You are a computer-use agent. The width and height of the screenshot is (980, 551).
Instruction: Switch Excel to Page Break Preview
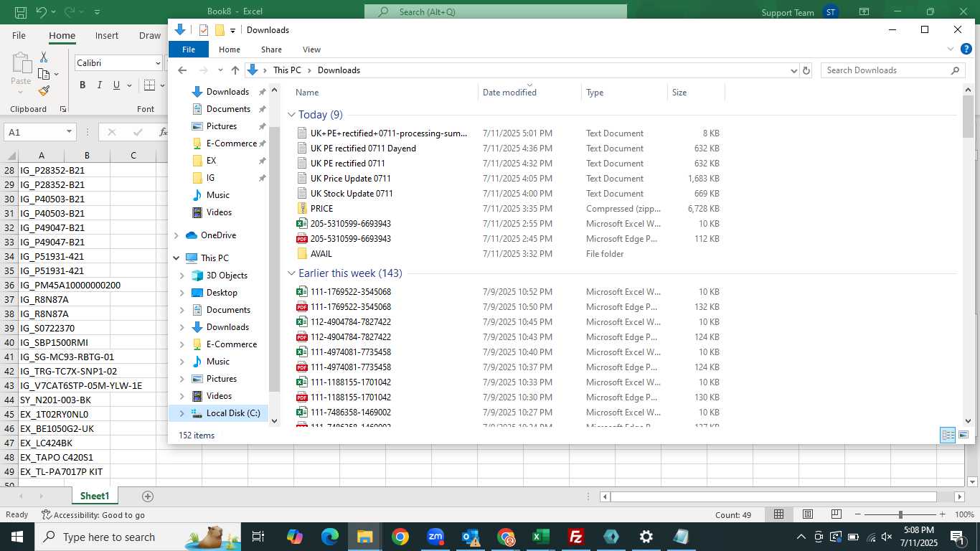pyautogui.click(x=837, y=514)
